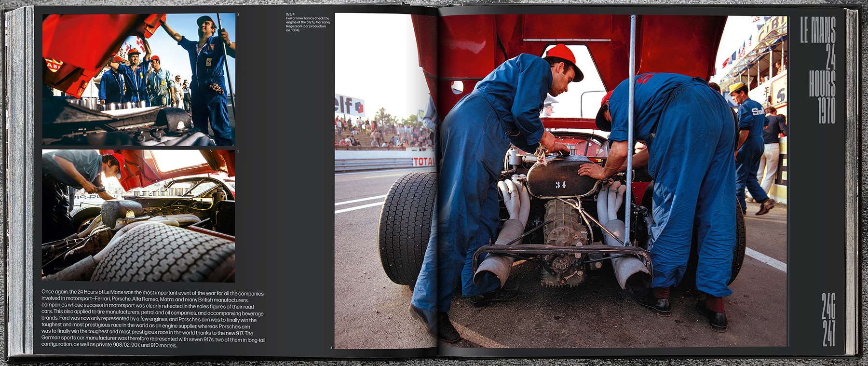Click the caption line "engine of the 512 S, Merzario/"
This screenshot has height=366, width=868.
click(308, 22)
